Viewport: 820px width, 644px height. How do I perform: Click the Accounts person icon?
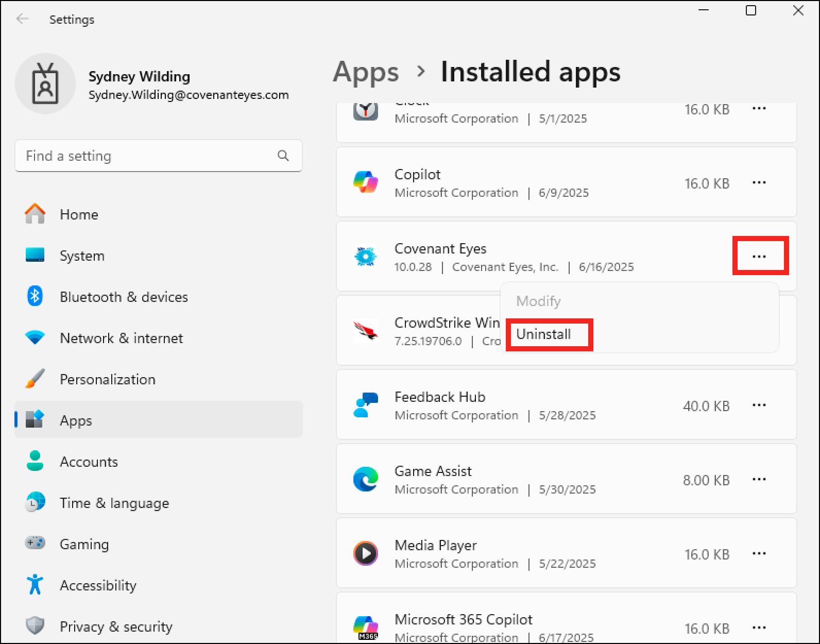pos(35,461)
